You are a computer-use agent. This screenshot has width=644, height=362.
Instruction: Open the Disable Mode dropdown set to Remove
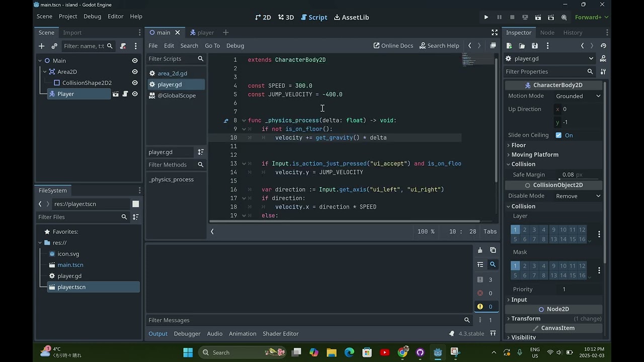[x=578, y=196]
